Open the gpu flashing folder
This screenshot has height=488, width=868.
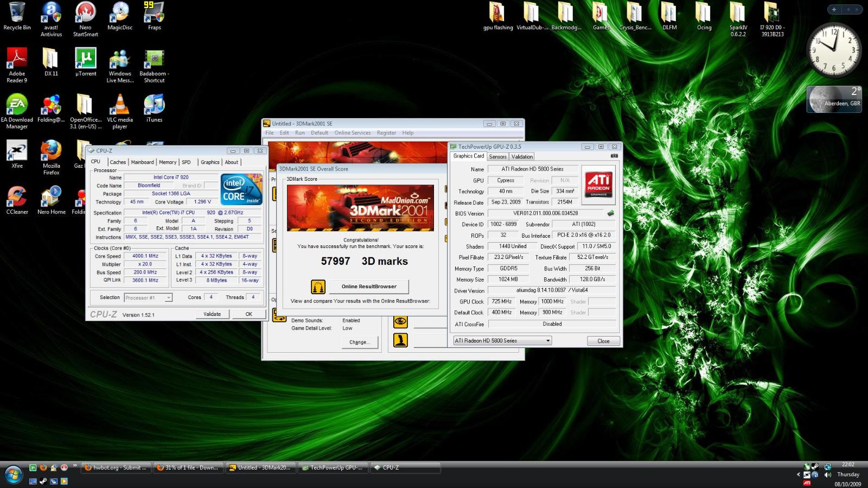(x=497, y=17)
